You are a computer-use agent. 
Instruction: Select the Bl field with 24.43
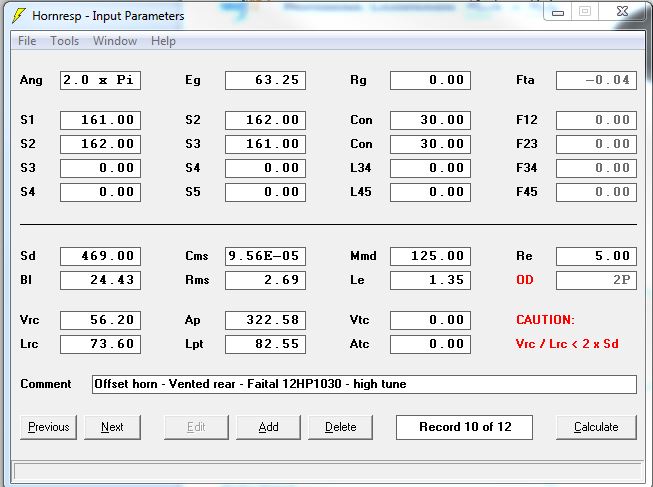(100, 280)
